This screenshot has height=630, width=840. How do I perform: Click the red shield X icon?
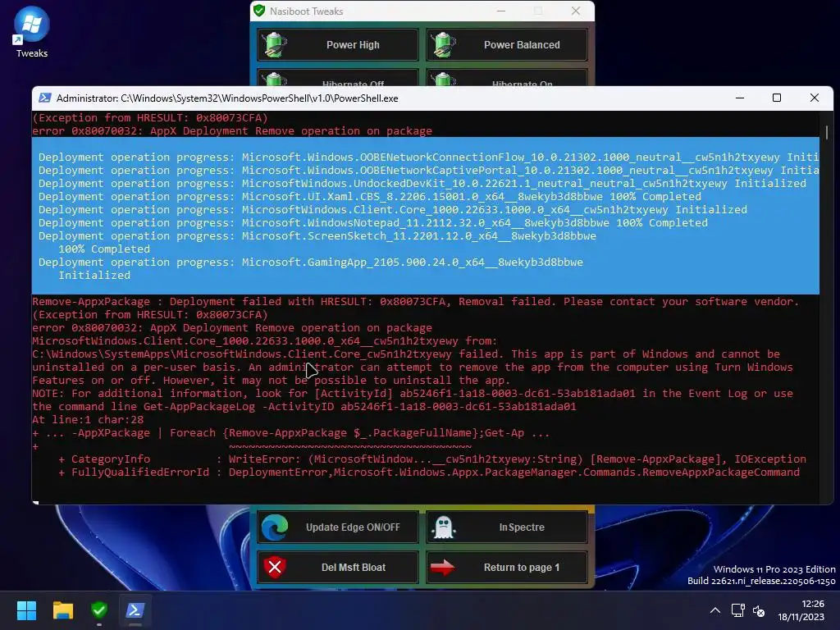click(x=275, y=568)
